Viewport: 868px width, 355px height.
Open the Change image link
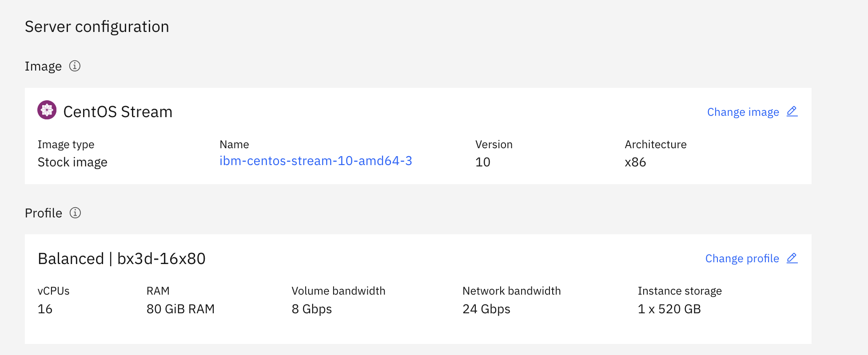coord(743,112)
